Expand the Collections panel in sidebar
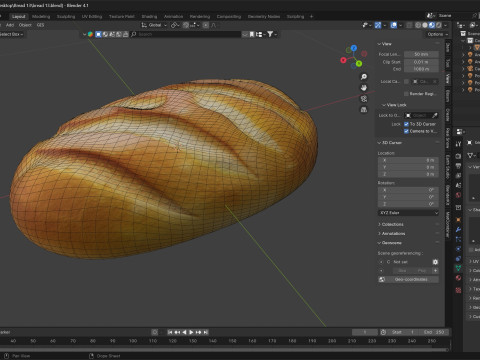This screenshot has width=480, height=360. (x=392, y=224)
